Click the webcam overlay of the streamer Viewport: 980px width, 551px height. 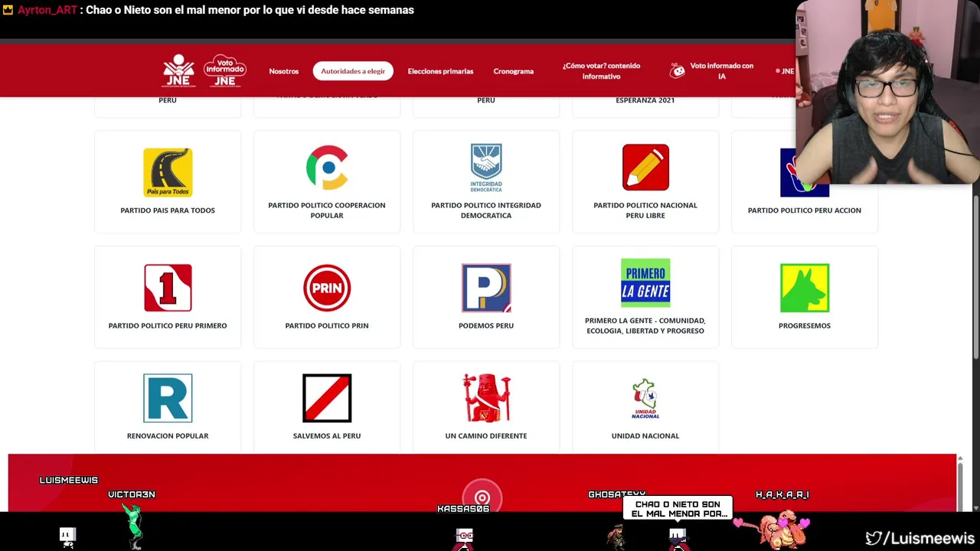888,92
